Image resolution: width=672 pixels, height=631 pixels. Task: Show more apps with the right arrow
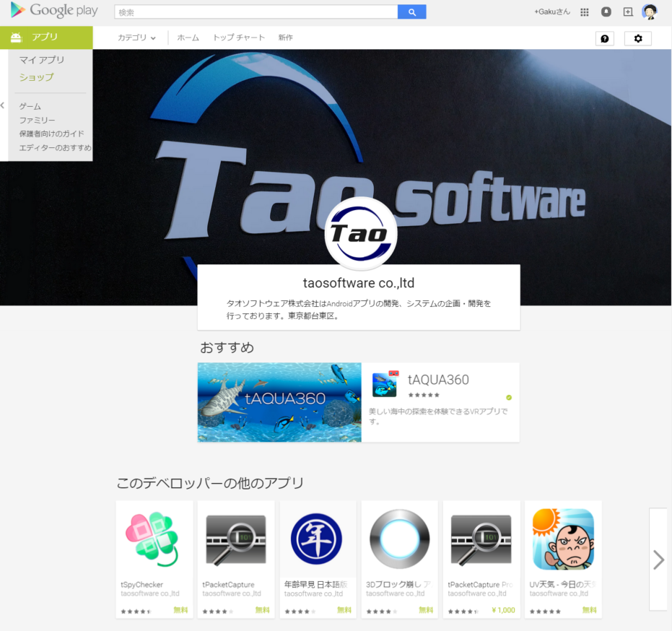pyautogui.click(x=658, y=559)
